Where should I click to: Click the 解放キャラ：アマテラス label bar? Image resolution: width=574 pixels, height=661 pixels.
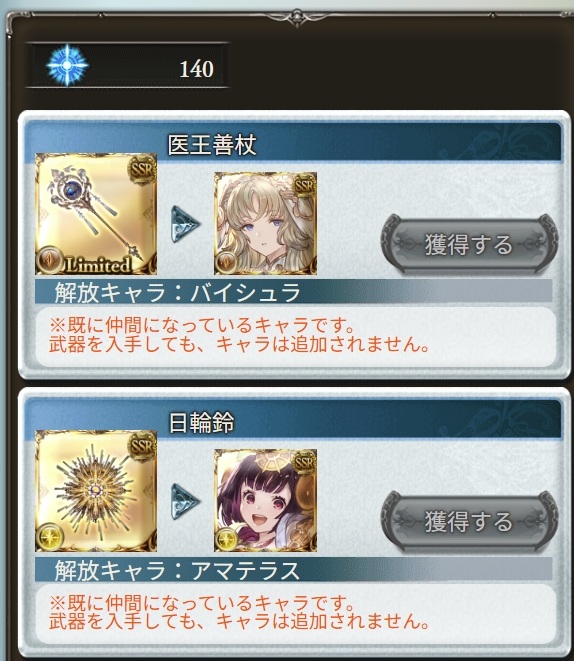(293, 569)
